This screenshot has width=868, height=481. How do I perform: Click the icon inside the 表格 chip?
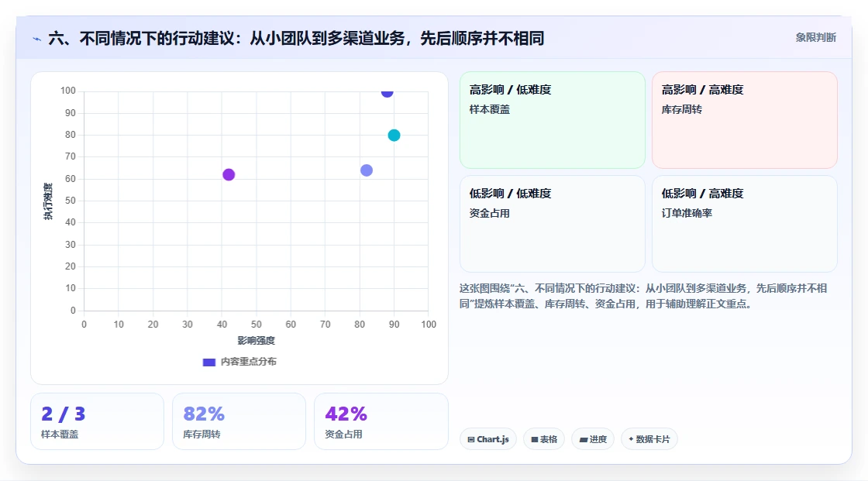[x=534, y=439]
